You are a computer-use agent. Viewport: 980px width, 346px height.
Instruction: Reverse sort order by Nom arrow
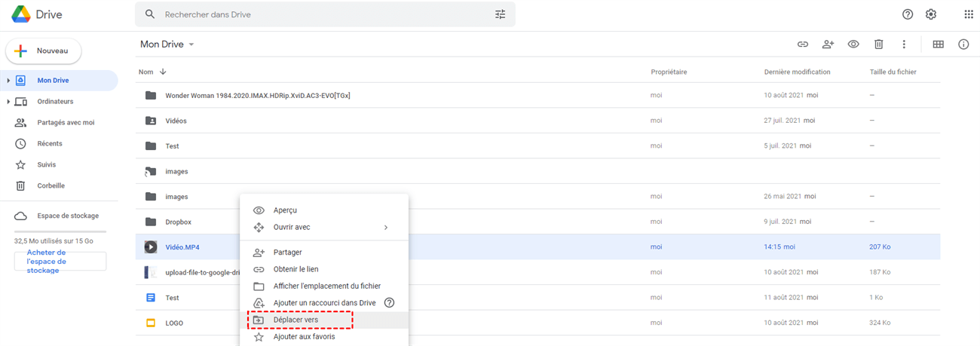(x=163, y=72)
